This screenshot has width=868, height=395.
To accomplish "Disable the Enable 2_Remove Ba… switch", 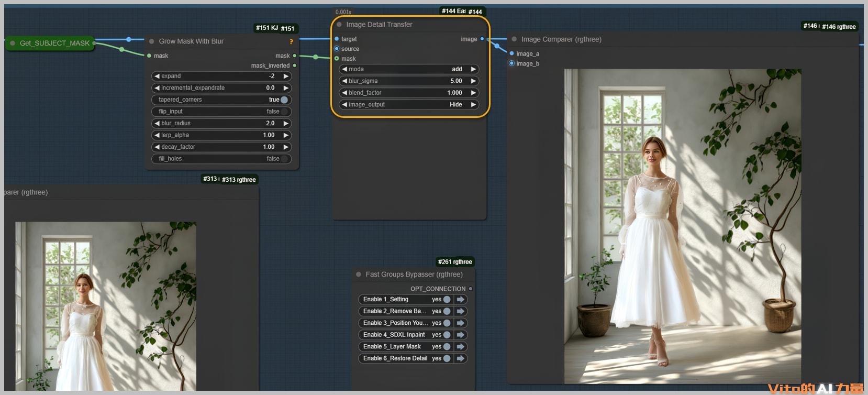I will [x=447, y=311].
